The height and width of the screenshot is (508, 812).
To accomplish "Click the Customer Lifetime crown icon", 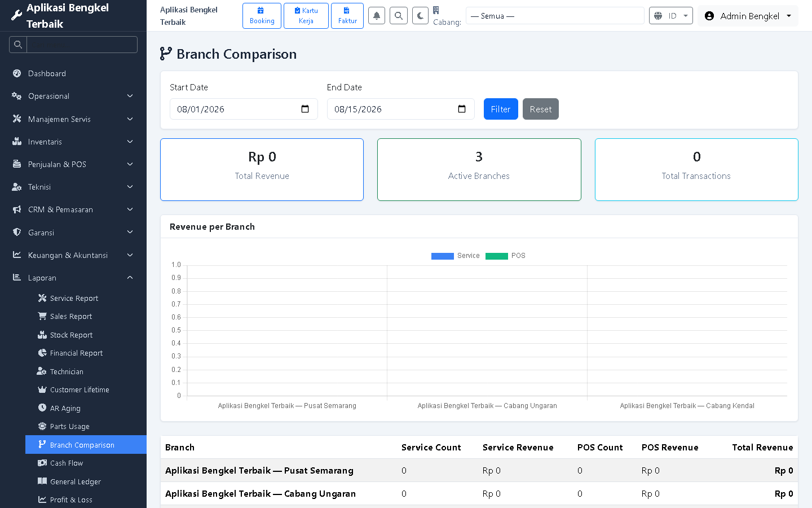I will coord(42,389).
